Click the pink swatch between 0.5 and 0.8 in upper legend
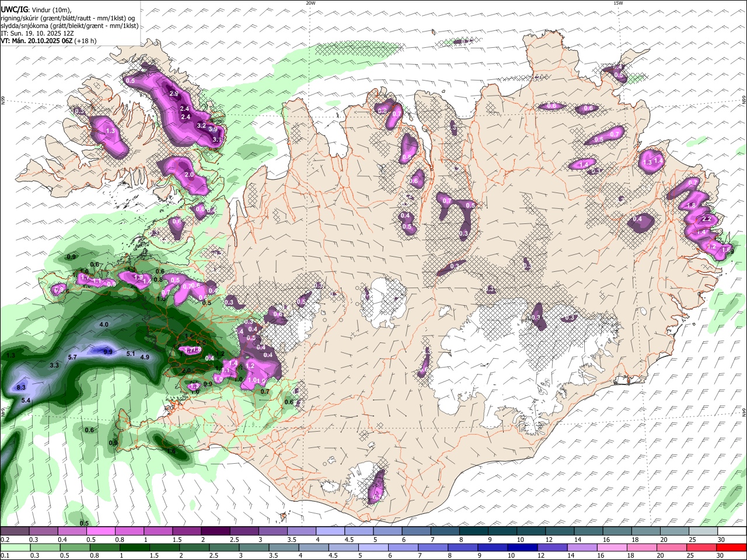747x560 pixels. pos(101,531)
